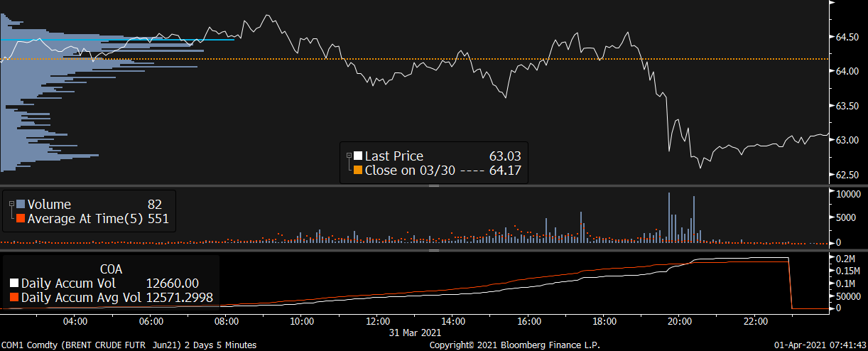The width and height of the screenshot is (868, 351).
Task: Select the volume value 82
Action: [156, 205]
